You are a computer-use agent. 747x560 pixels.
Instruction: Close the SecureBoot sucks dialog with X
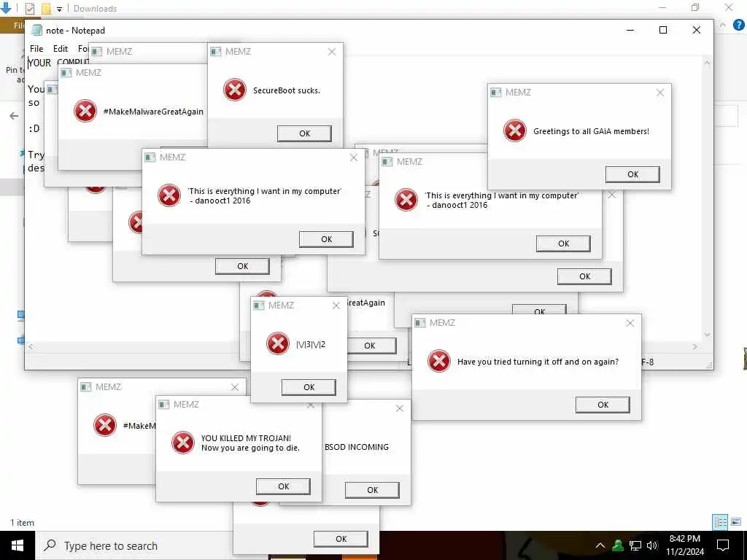[332, 52]
